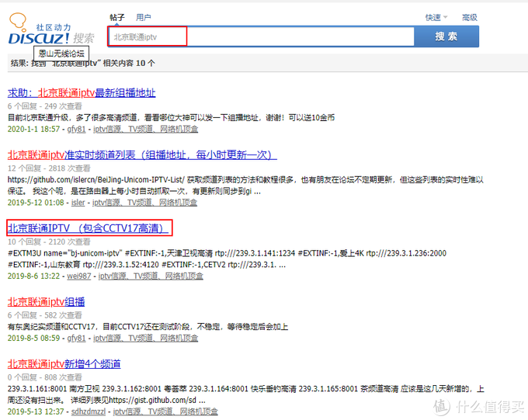Click the text 6 个回复 - 582 次查看
Image resolution: width=528 pixels, height=420 pixels.
pyautogui.click(x=45, y=315)
